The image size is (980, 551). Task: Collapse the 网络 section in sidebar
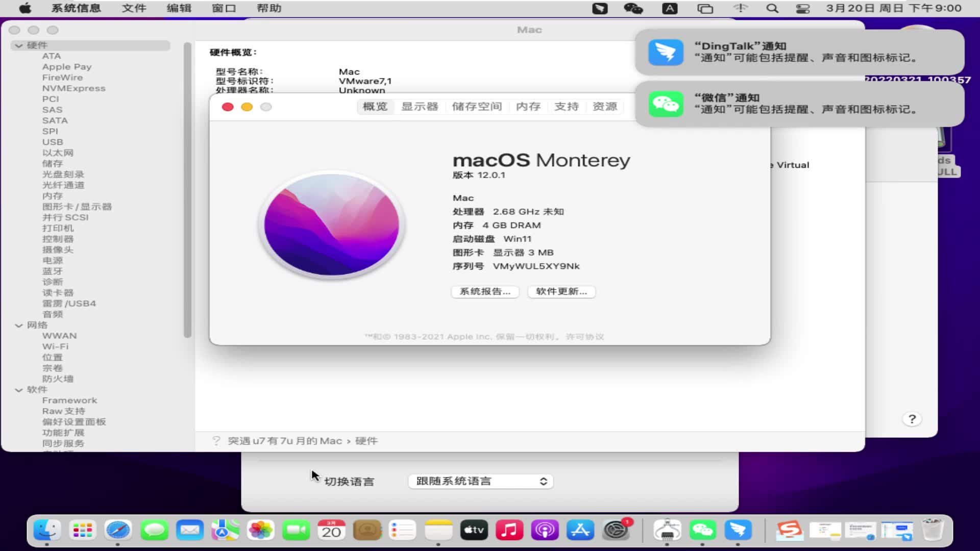click(x=19, y=325)
